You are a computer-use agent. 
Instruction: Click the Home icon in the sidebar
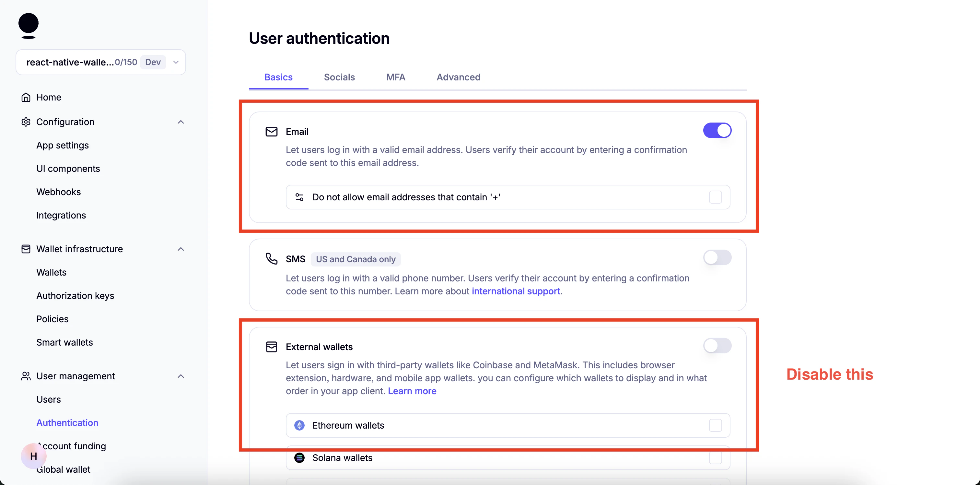(26, 97)
